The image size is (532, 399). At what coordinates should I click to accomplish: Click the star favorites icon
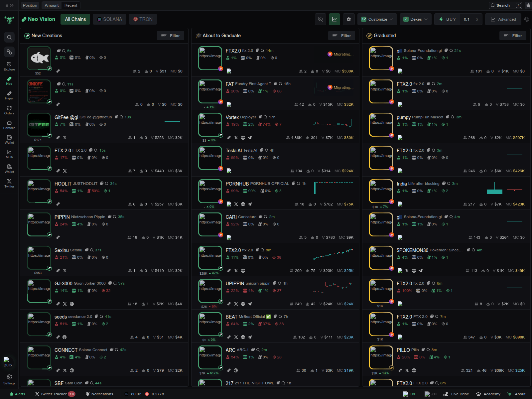[528, 5]
